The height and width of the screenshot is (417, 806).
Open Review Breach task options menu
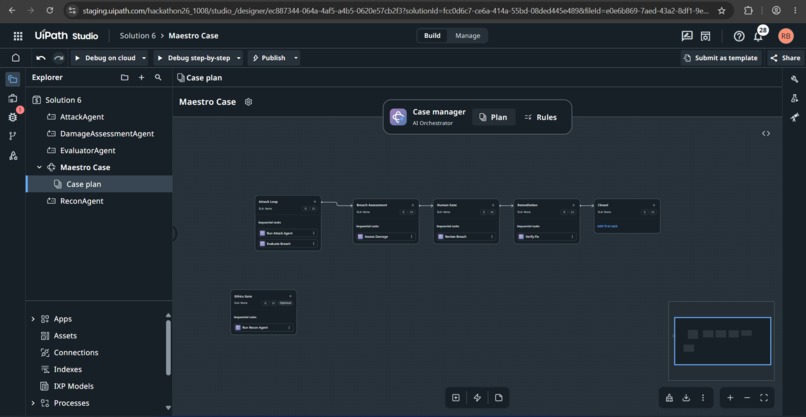click(x=492, y=237)
